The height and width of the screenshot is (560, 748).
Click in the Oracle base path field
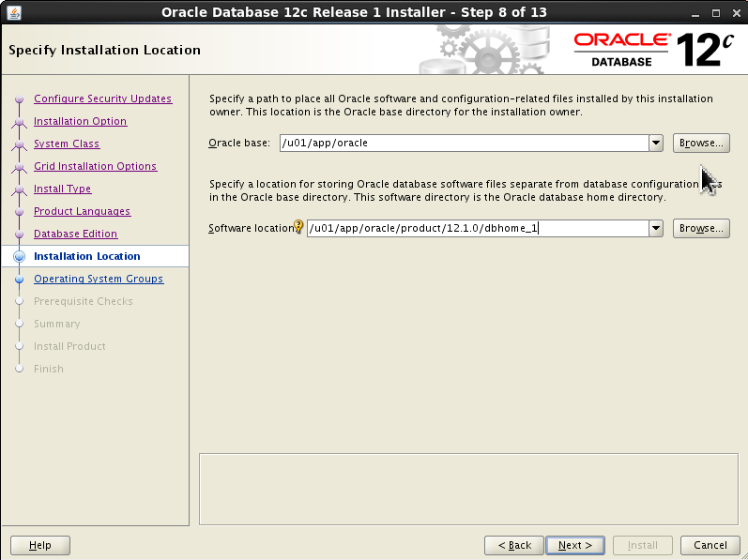[x=465, y=143]
